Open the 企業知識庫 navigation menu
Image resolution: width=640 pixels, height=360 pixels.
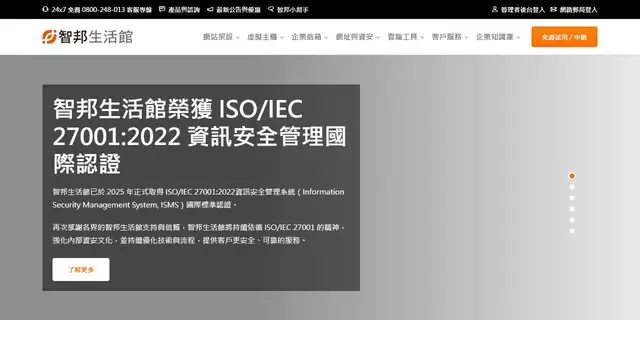(498, 37)
